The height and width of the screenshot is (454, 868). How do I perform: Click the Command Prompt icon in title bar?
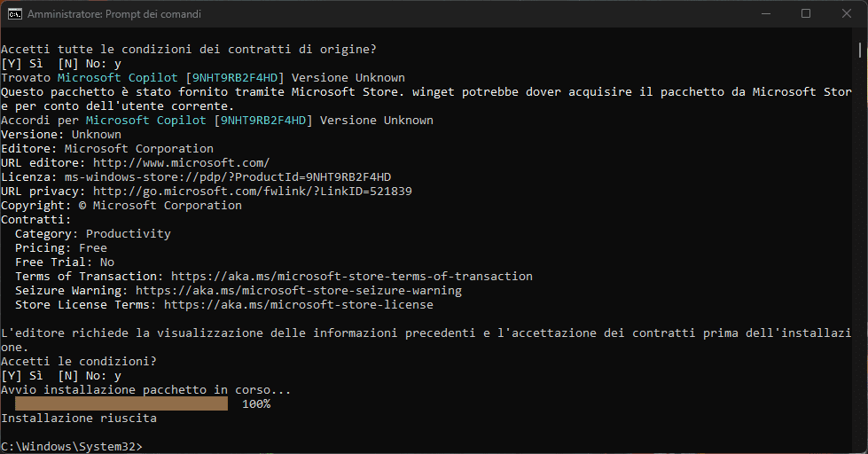(14, 14)
